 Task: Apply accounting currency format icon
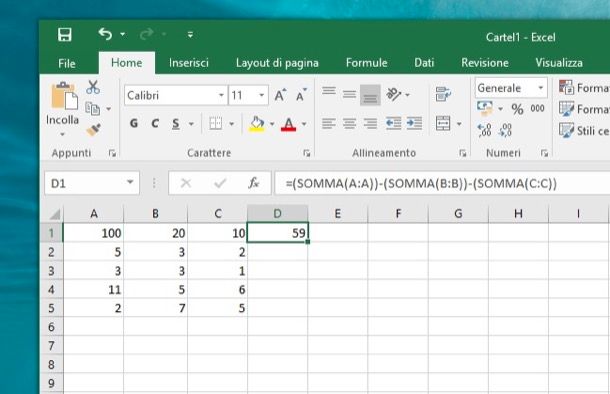coord(485,109)
